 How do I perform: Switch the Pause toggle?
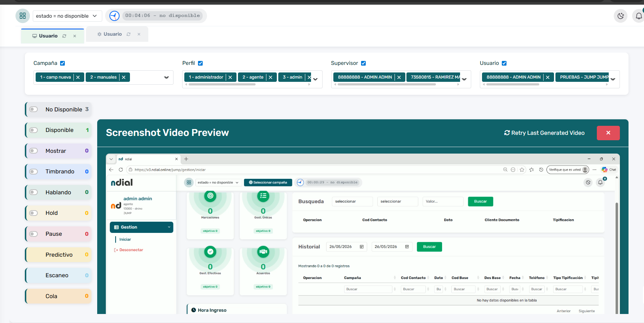click(34, 234)
